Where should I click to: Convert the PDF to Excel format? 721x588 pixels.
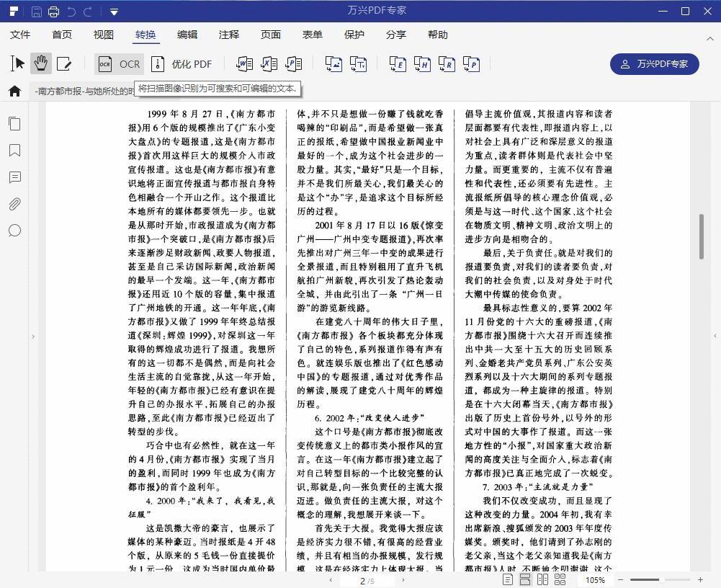point(267,63)
